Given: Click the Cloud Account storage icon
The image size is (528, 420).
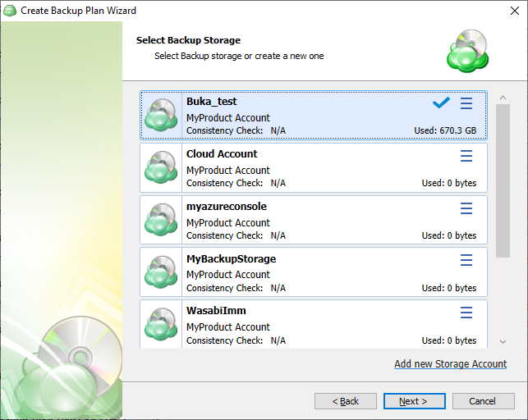Looking at the screenshot, I should (161, 168).
